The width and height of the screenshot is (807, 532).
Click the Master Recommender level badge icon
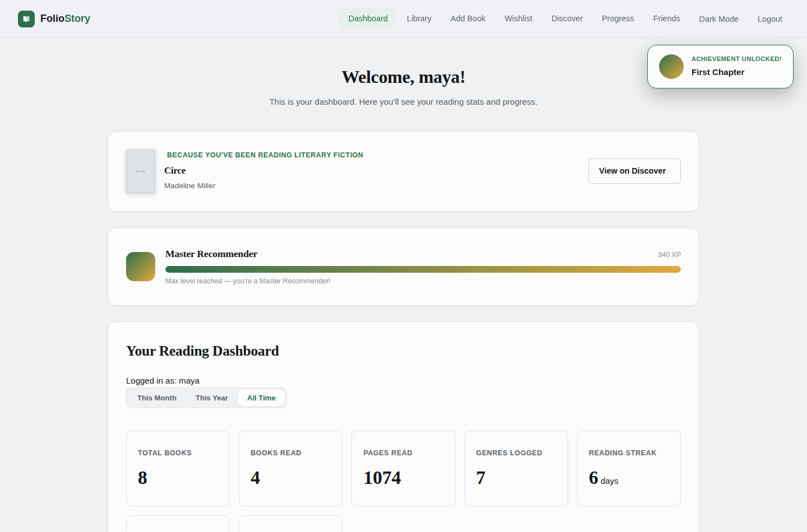(x=141, y=267)
